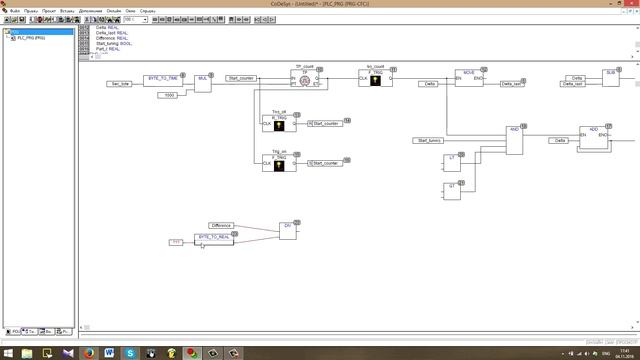Image resolution: width=640 pixels, height=360 pixels.
Task: Select the Sec_byte input box
Action: click(x=119, y=84)
